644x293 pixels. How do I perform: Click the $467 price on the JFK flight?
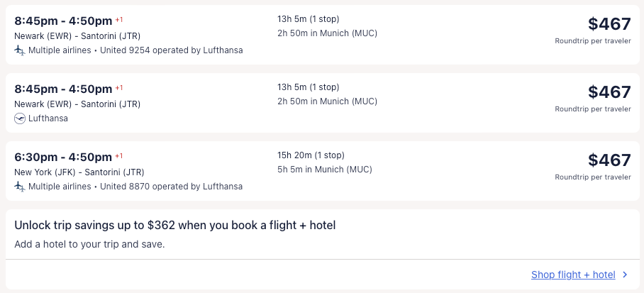point(609,160)
